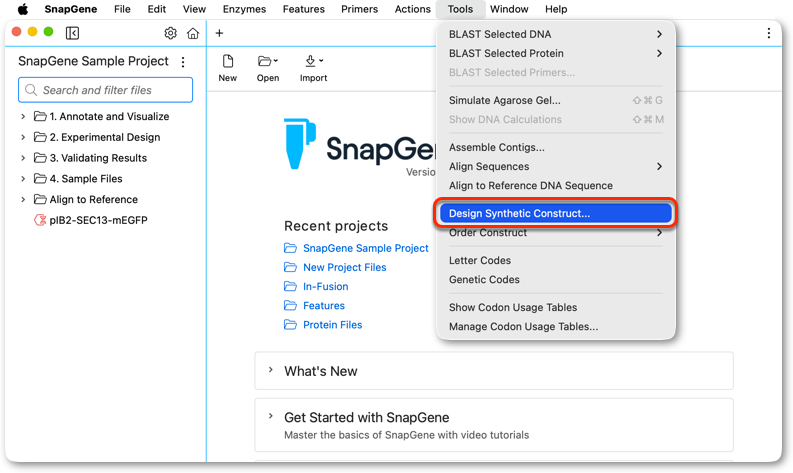Expand the 1. Annotate and Visualize folder
The height and width of the screenshot is (473, 793).
click(x=23, y=116)
